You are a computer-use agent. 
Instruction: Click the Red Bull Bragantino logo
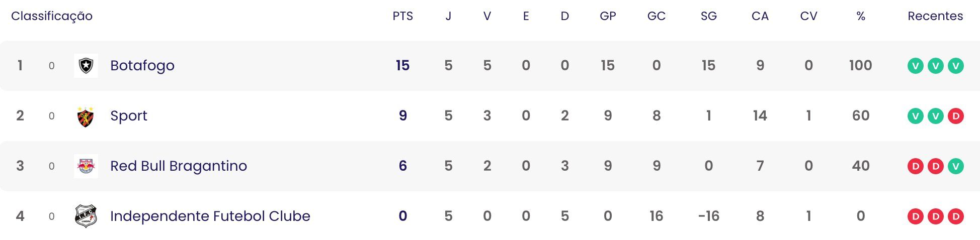coord(86,166)
